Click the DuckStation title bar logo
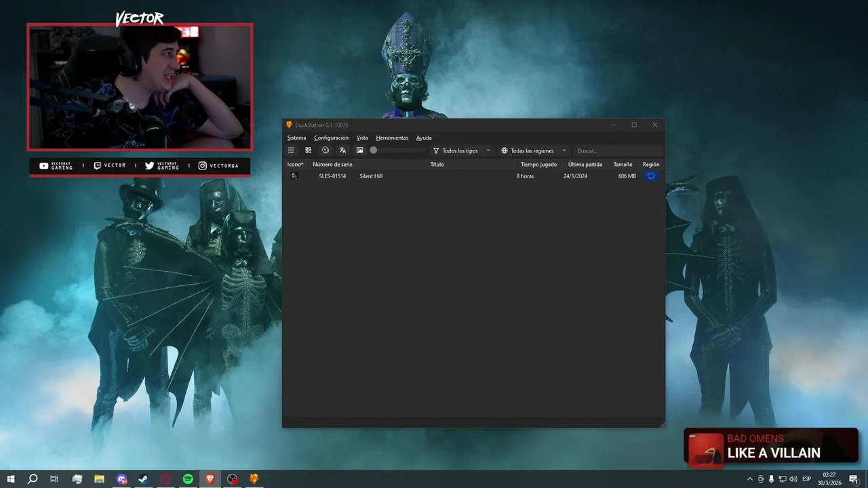868x488 pixels. [x=290, y=125]
